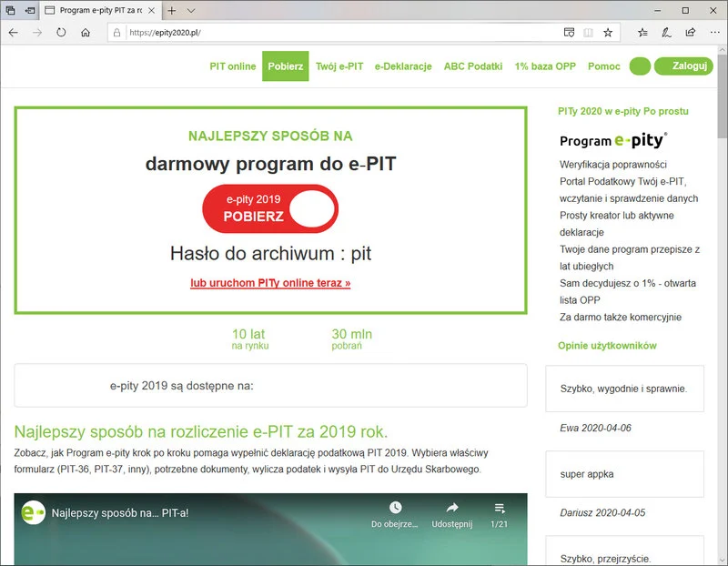Follow link lub uruchom PITy online teraz
The height and width of the screenshot is (566, 728).
[x=270, y=283]
